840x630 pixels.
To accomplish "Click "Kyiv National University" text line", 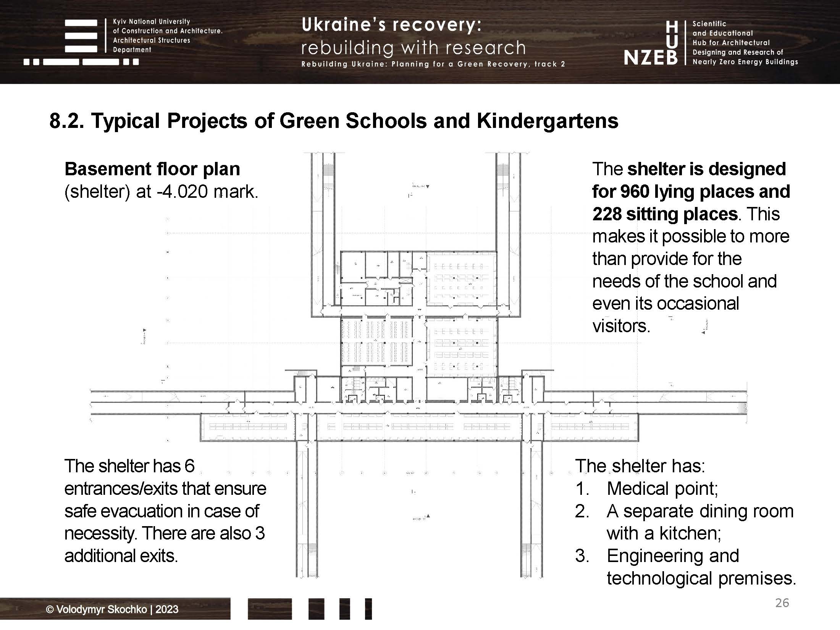I will tap(152, 22).
